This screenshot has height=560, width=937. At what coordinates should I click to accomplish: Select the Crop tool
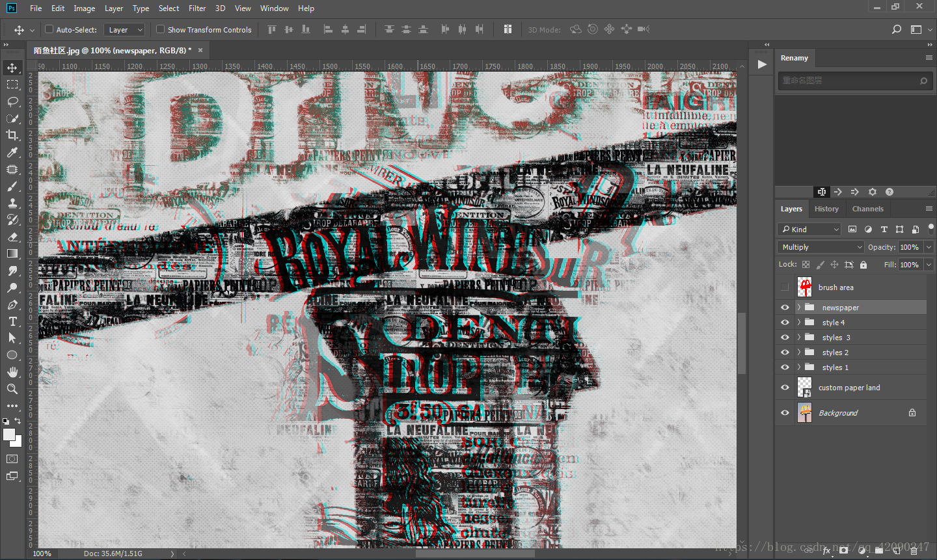tap(12, 135)
